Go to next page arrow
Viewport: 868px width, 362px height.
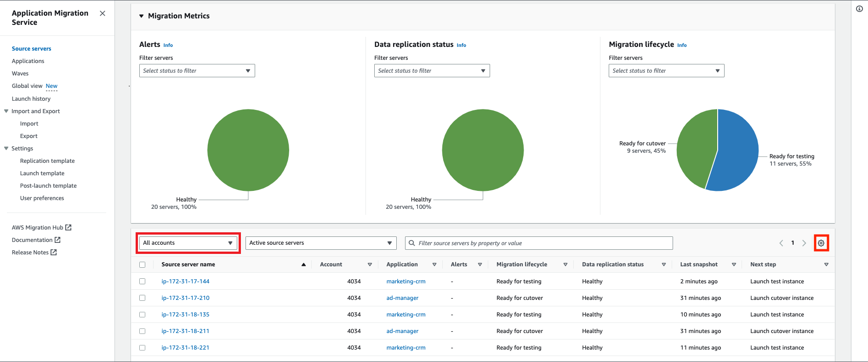coord(804,243)
